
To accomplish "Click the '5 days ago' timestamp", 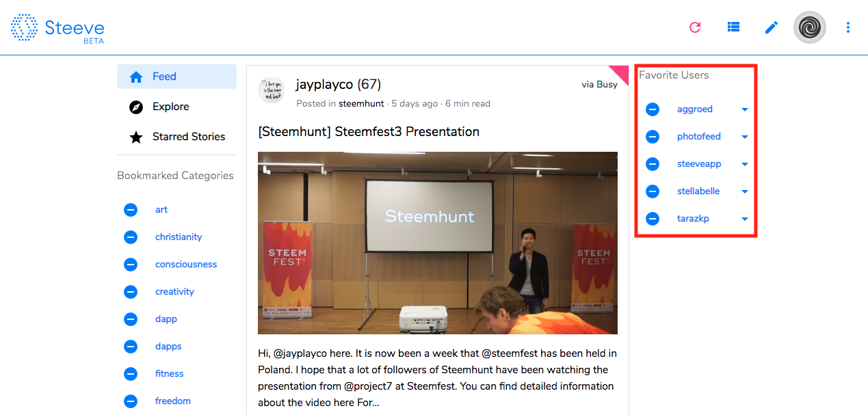I will (415, 104).
